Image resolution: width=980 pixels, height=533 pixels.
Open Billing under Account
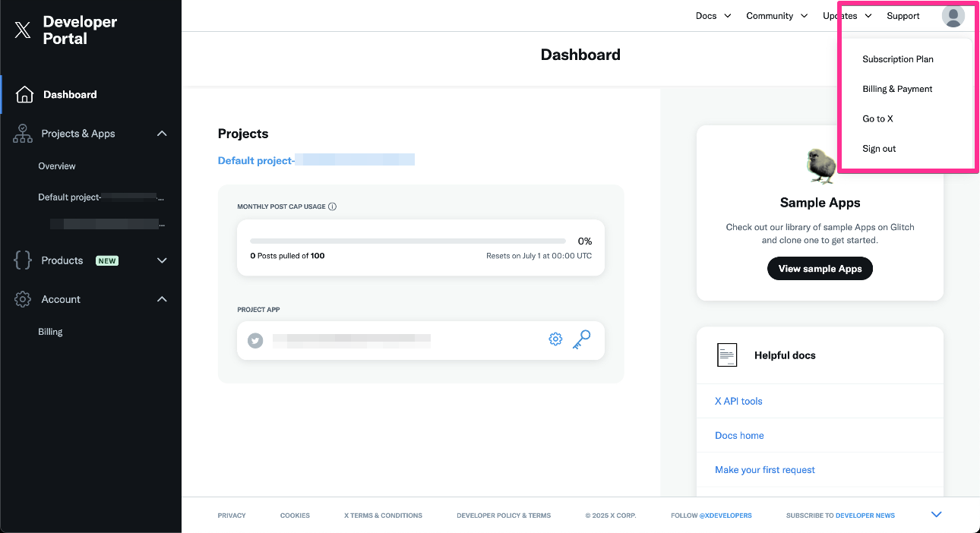50,332
